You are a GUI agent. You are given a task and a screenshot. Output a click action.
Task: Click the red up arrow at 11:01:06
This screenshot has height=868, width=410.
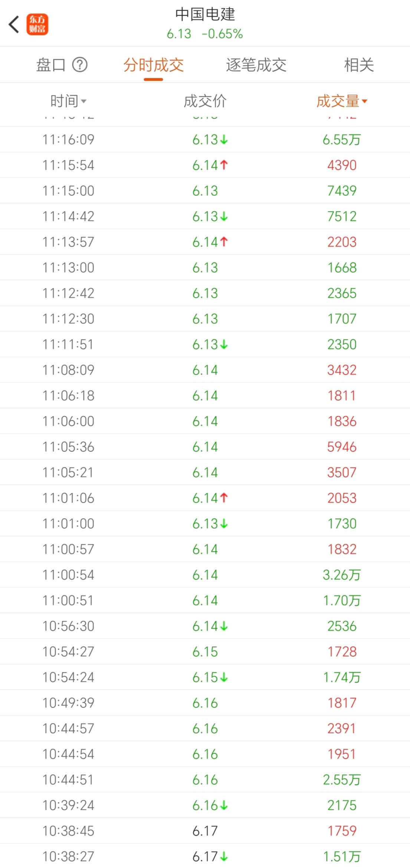click(x=224, y=498)
